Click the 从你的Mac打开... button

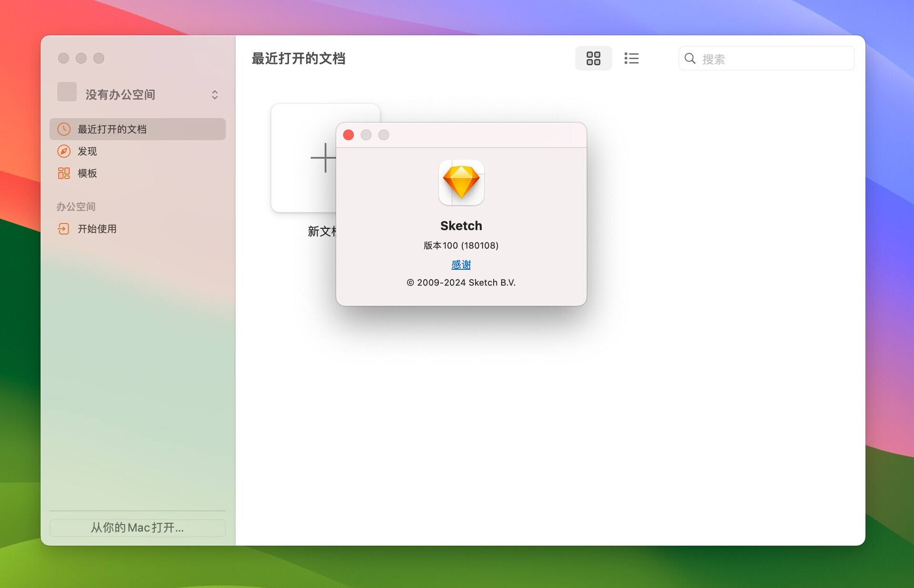pos(138,528)
